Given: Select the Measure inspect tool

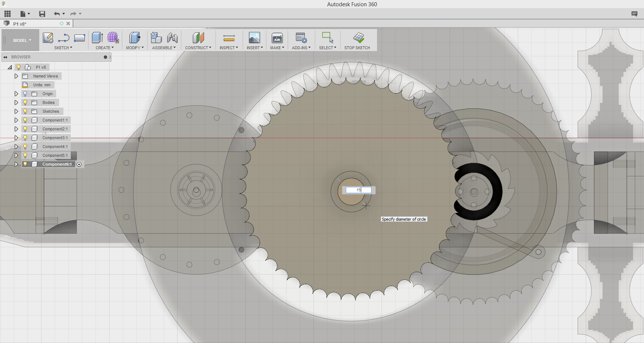Looking at the screenshot, I should (x=229, y=37).
